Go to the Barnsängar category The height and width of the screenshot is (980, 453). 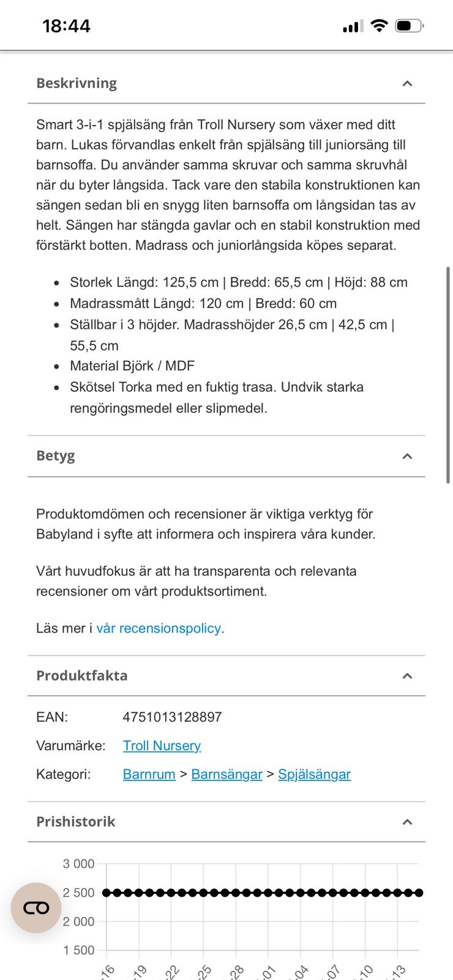[x=226, y=774]
